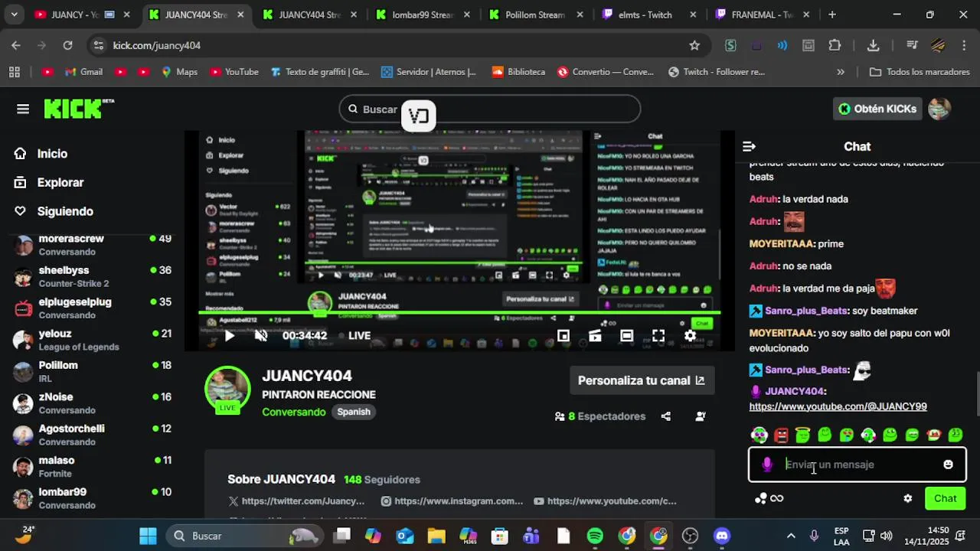
Task: Open malaso Fortnite channel in sidebar
Action: pyautogui.click(x=92, y=467)
